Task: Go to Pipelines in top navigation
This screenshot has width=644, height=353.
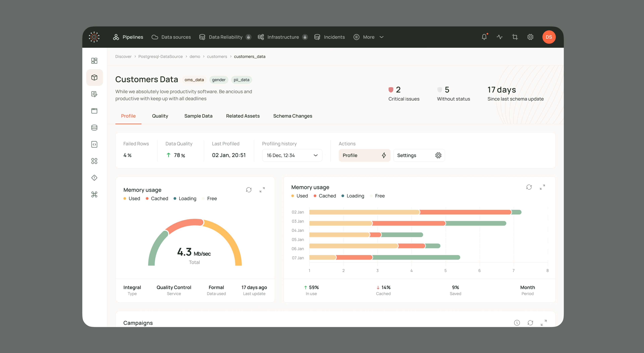Action: 128,37
